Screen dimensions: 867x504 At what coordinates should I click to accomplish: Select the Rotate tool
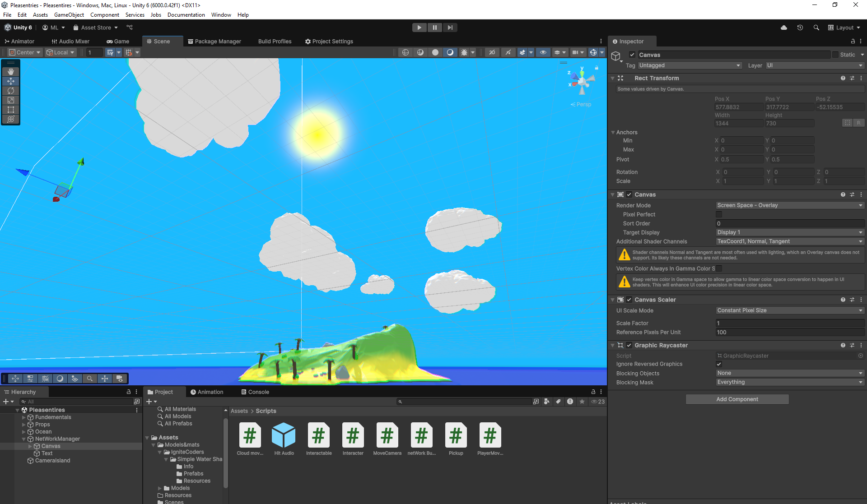tap(11, 91)
